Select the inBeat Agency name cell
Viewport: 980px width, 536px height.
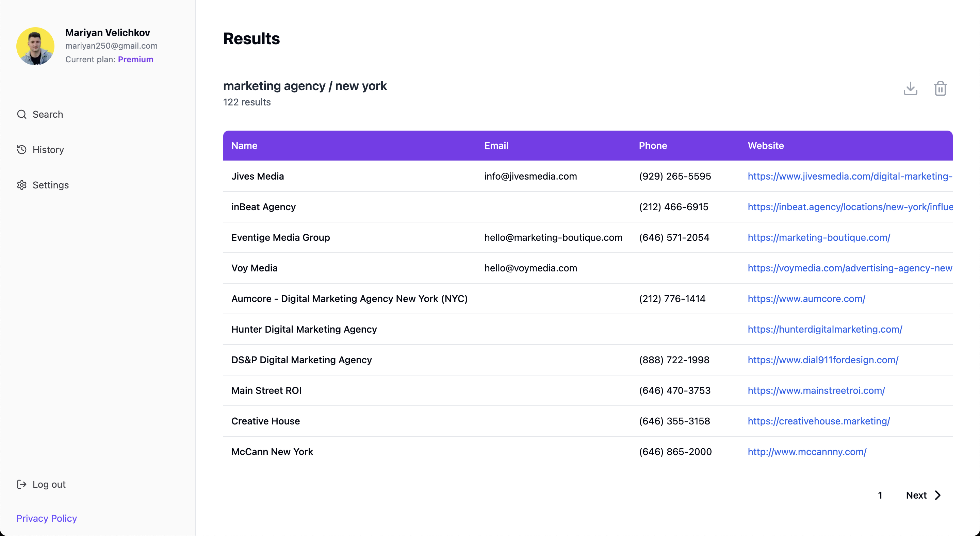coord(263,207)
